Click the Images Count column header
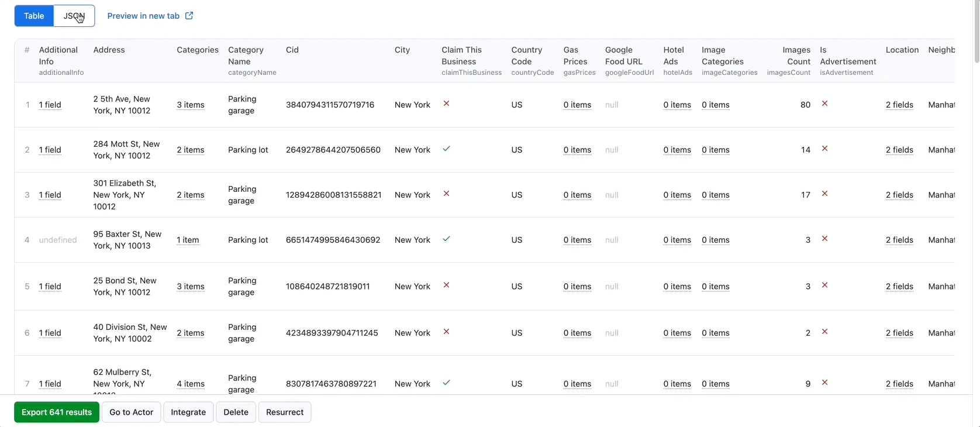This screenshot has height=427, width=980. [x=789, y=61]
